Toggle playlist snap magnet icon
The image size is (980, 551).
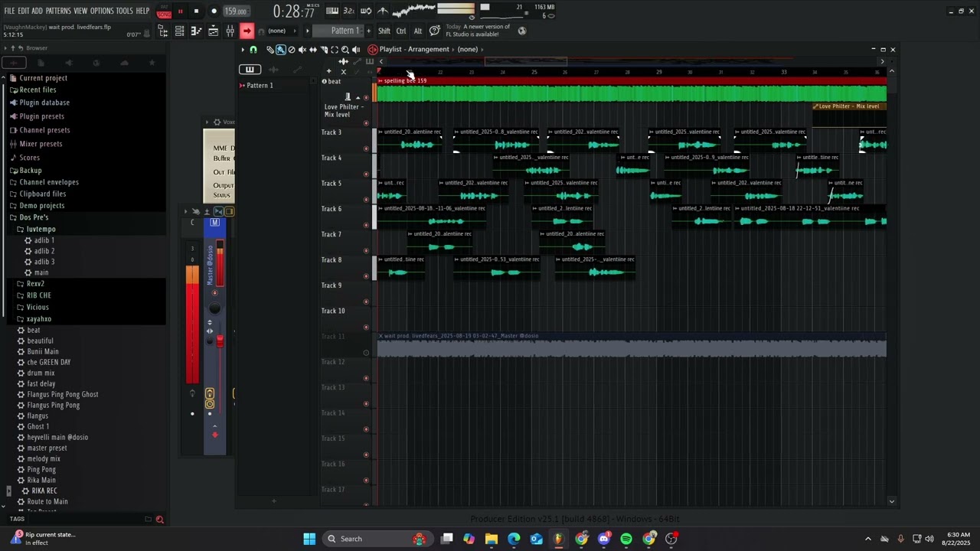coord(253,50)
